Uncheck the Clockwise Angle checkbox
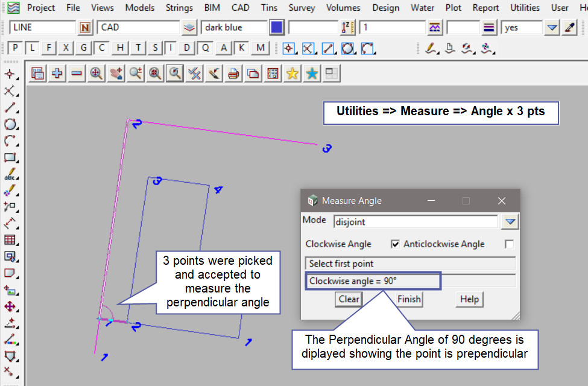Image resolution: width=588 pixels, height=386 pixels. tap(395, 244)
